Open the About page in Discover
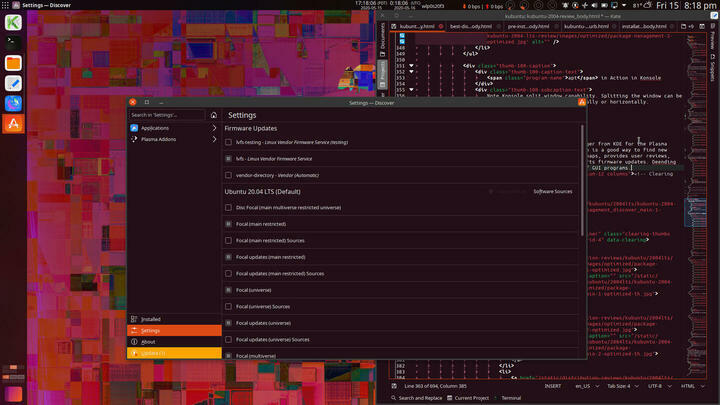 [x=174, y=342]
